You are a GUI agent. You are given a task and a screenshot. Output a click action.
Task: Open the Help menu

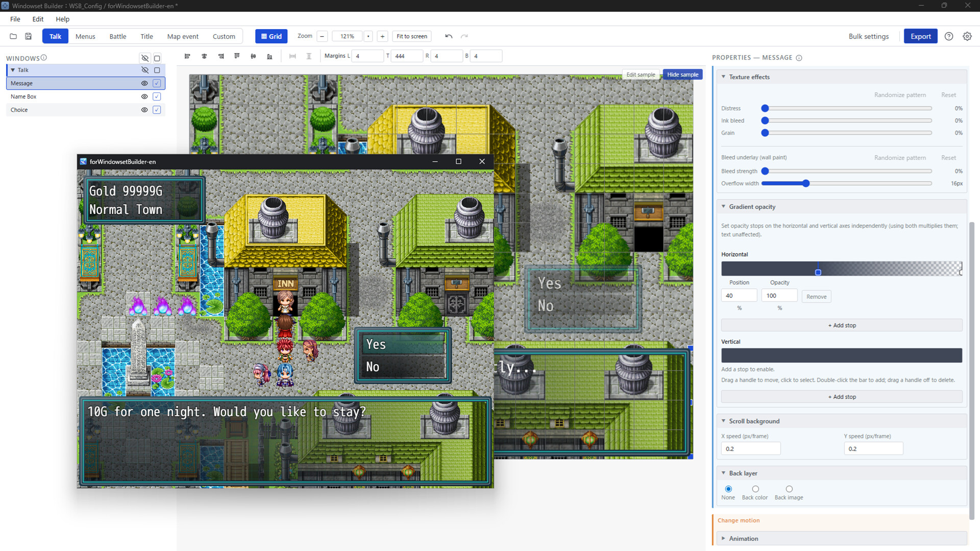pyautogui.click(x=62, y=19)
